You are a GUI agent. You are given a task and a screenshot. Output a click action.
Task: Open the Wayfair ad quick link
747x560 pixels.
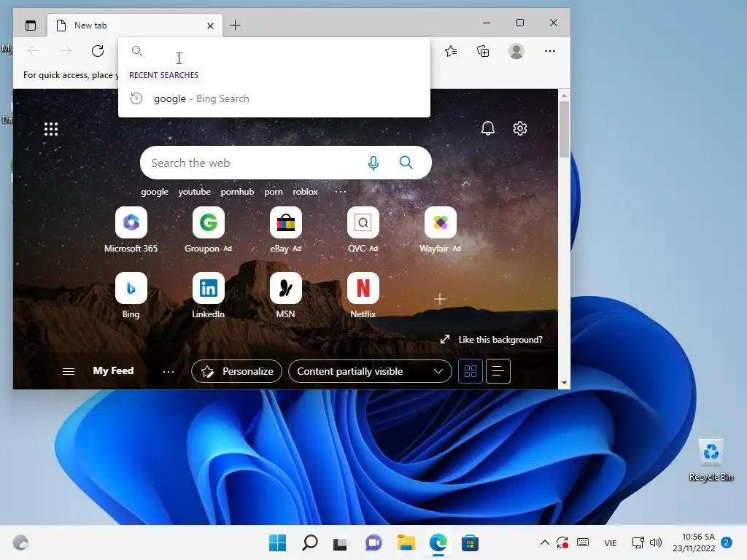pos(440,230)
